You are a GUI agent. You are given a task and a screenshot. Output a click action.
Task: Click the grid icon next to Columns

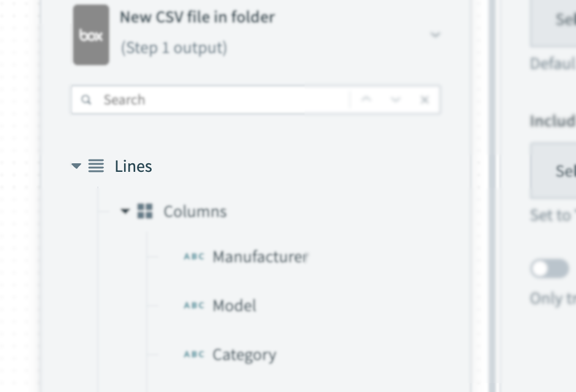(x=145, y=211)
